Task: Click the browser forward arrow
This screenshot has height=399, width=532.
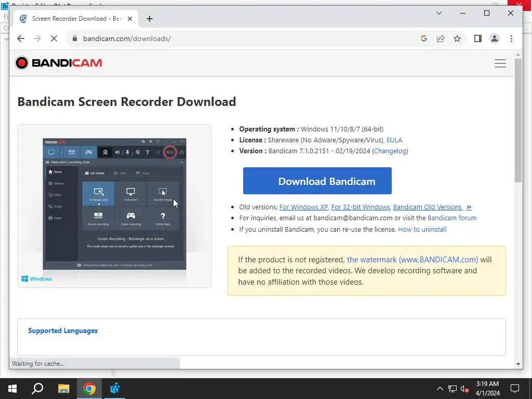Action: 37,38
